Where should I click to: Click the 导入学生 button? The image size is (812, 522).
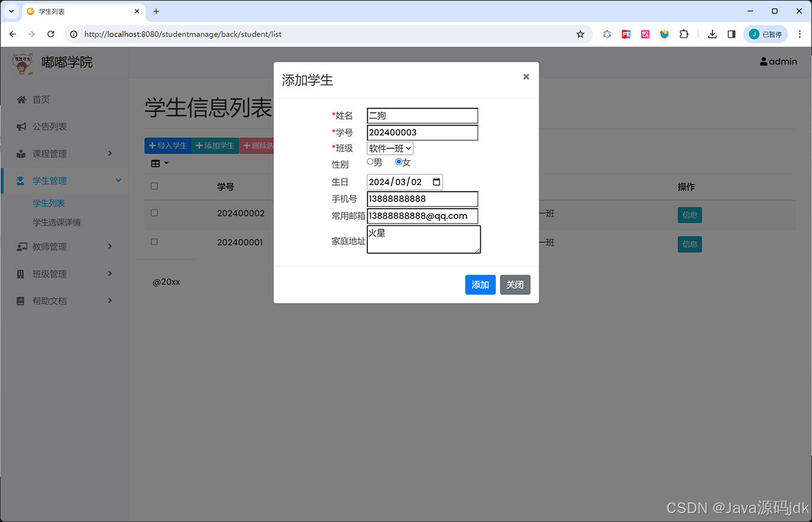coord(168,145)
